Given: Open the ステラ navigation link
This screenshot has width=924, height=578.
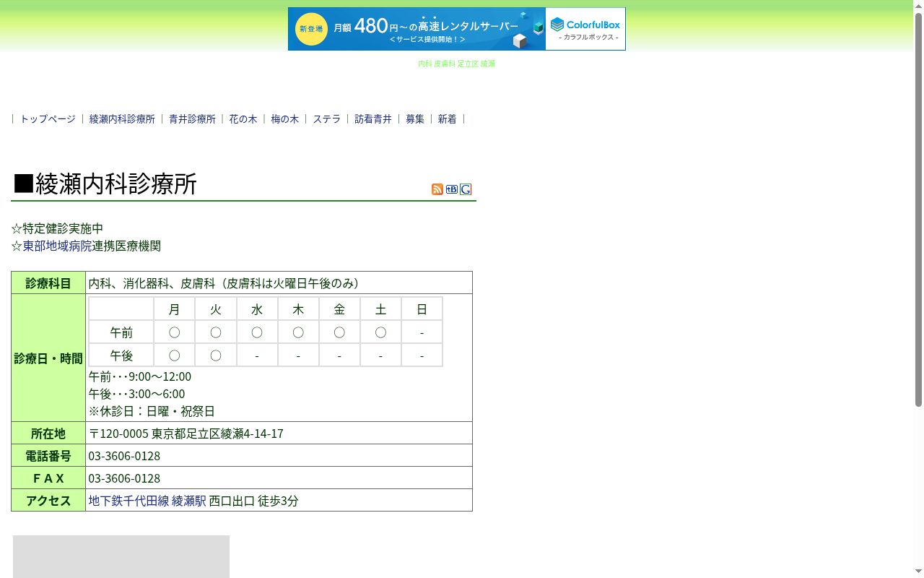Looking at the screenshot, I should (x=326, y=119).
